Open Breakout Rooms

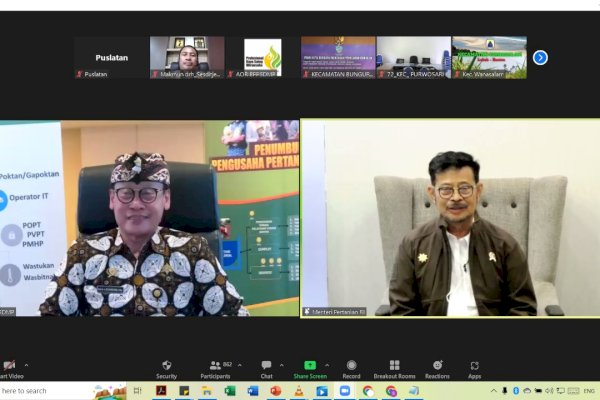[394, 367]
